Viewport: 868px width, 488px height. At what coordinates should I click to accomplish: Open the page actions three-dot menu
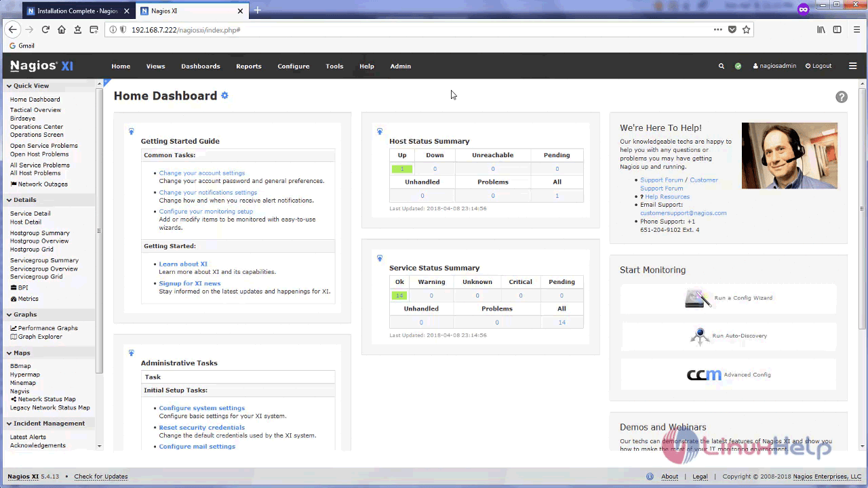pyautogui.click(x=717, y=30)
